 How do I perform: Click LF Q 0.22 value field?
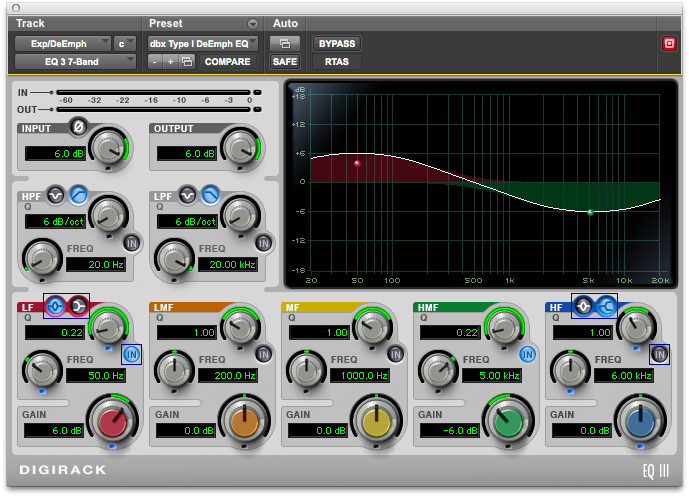tap(55, 333)
